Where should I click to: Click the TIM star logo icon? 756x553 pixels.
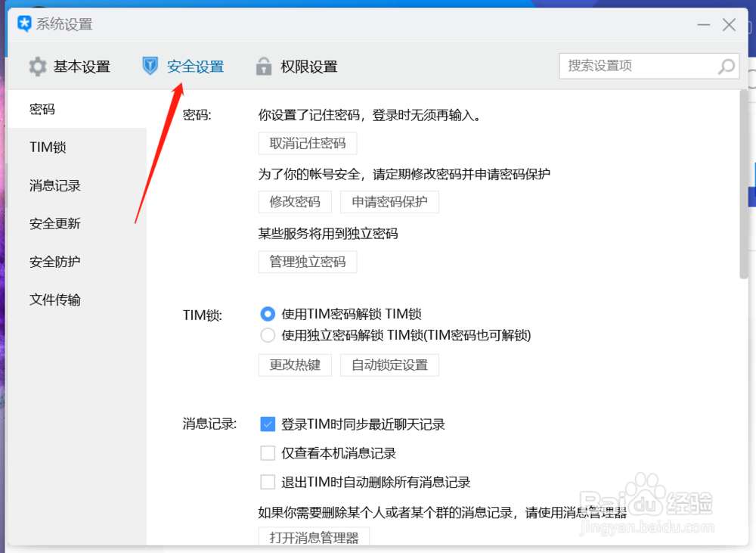(x=24, y=23)
